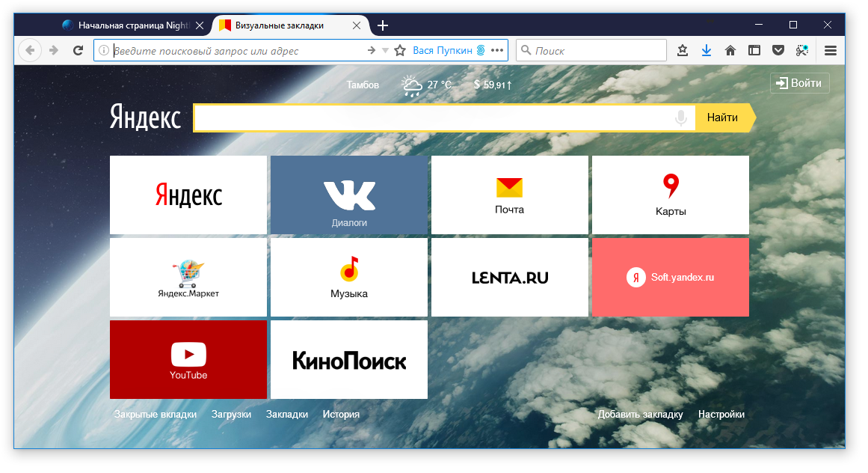The width and height of the screenshot is (868, 473).
Task: Toggle the sidebar panel icon
Action: pos(754,51)
